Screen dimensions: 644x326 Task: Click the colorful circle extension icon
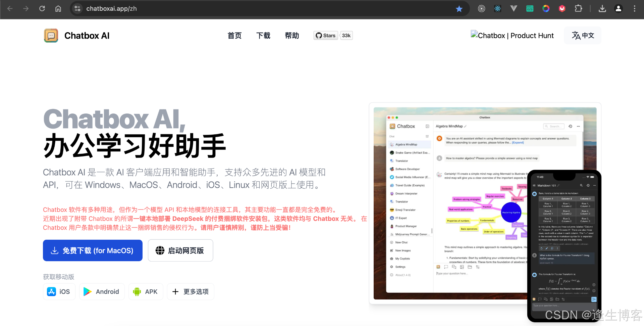pyautogui.click(x=546, y=9)
